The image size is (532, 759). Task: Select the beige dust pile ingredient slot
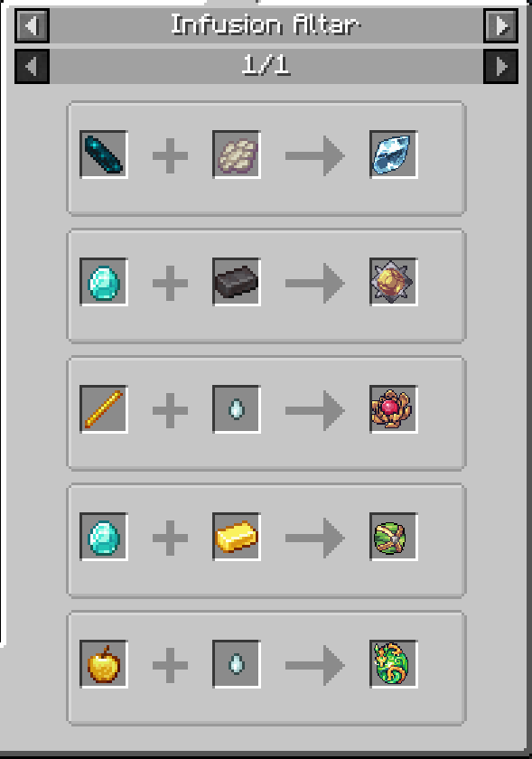(x=237, y=155)
